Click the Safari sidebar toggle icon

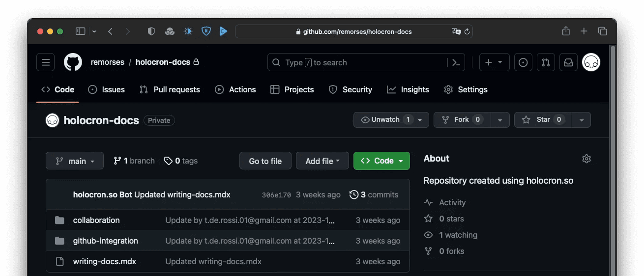tap(81, 31)
